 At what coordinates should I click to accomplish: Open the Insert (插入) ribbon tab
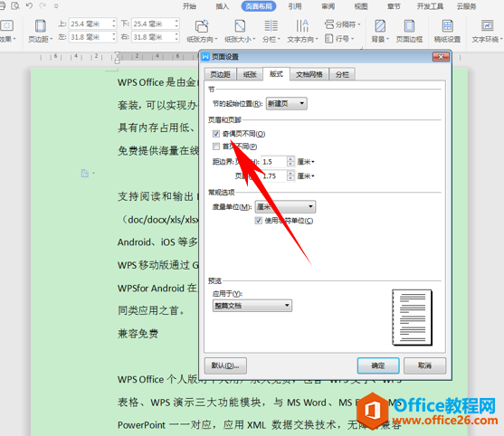click(x=222, y=6)
